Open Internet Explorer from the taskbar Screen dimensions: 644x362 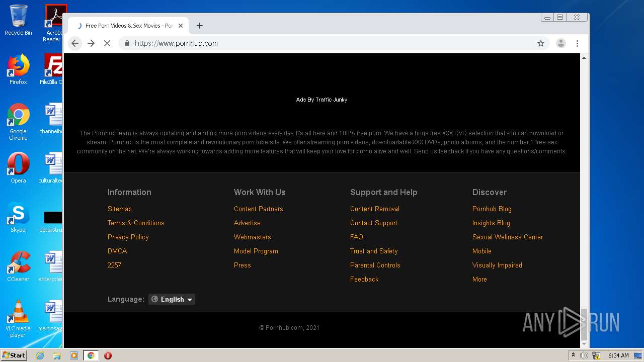tap(40, 355)
